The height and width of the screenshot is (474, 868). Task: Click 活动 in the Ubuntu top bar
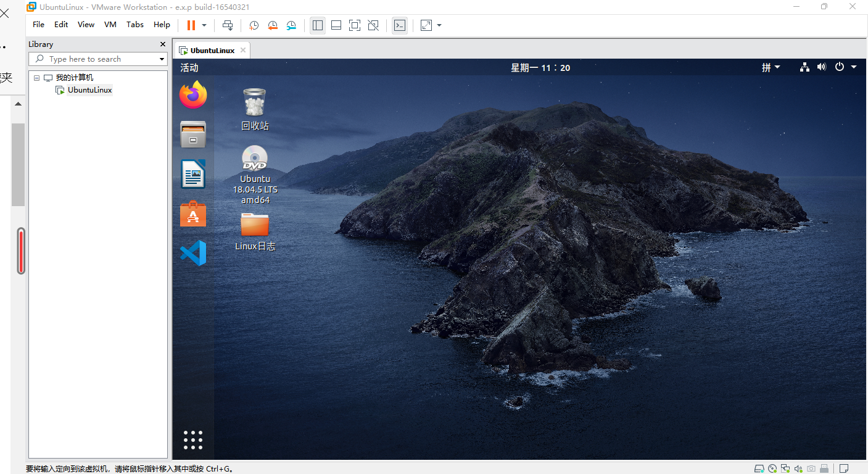[x=189, y=67]
